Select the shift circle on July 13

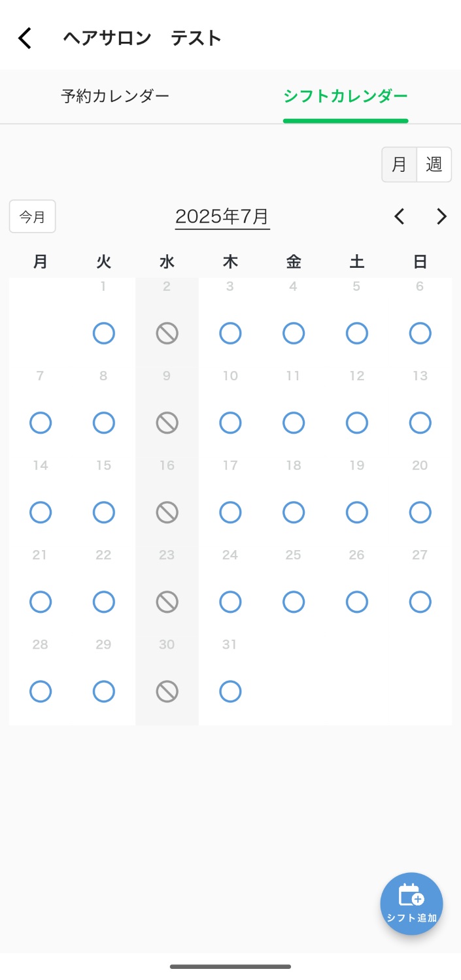pyautogui.click(x=420, y=423)
